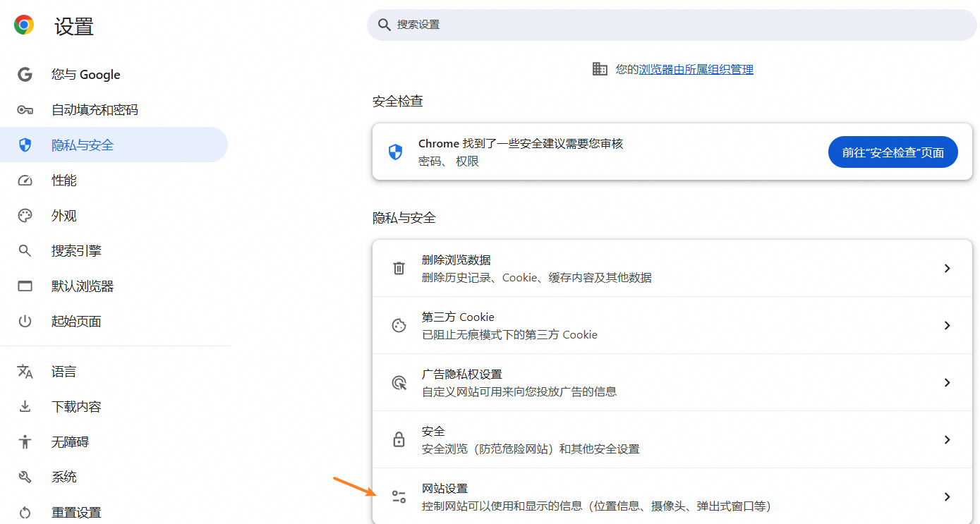Screen dimensions: 980x524
Task: Click the cookie icon beside 第三方 Cookie
Action: coord(399,325)
